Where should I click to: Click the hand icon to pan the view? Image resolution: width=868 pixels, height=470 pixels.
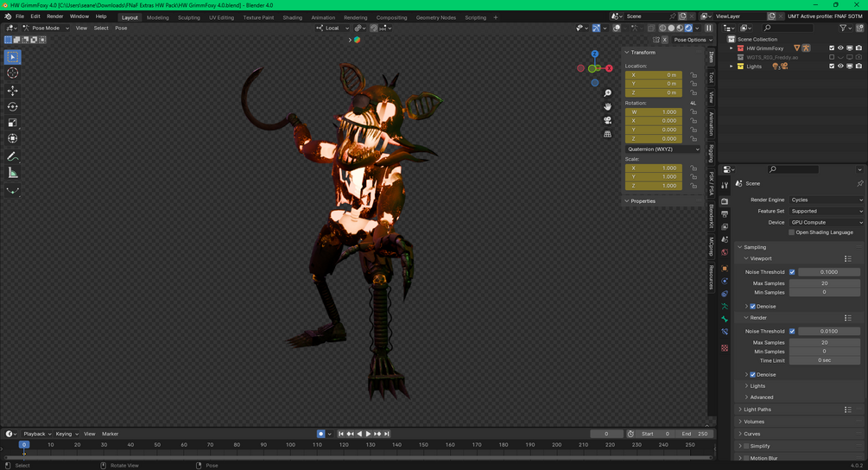coord(608,106)
